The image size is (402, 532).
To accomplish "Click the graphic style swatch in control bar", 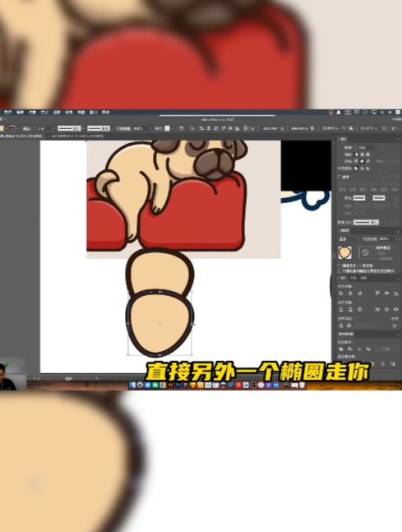I will tap(167, 128).
